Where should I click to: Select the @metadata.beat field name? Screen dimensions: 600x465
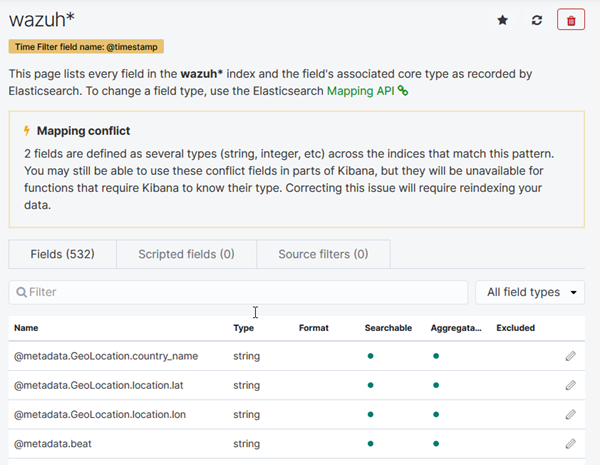53,444
